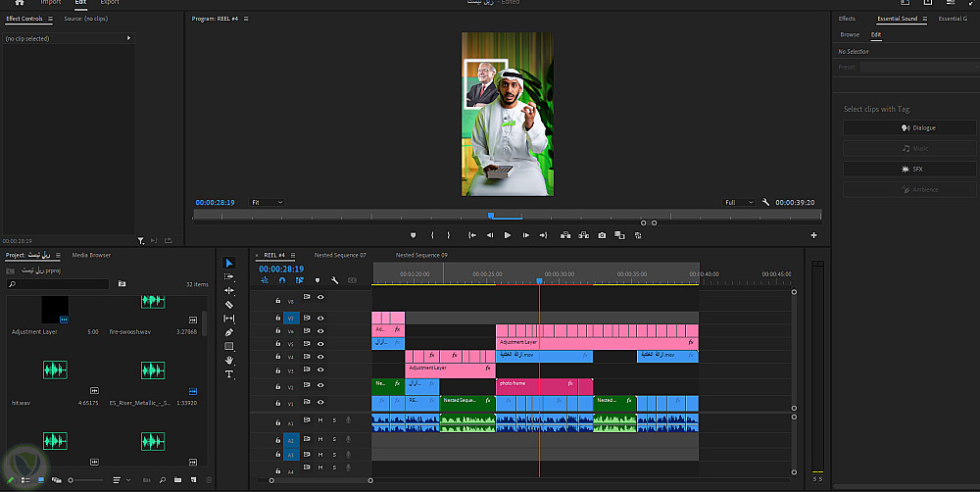Select the Hand tool
This screenshot has height=492, width=980.
[x=229, y=360]
